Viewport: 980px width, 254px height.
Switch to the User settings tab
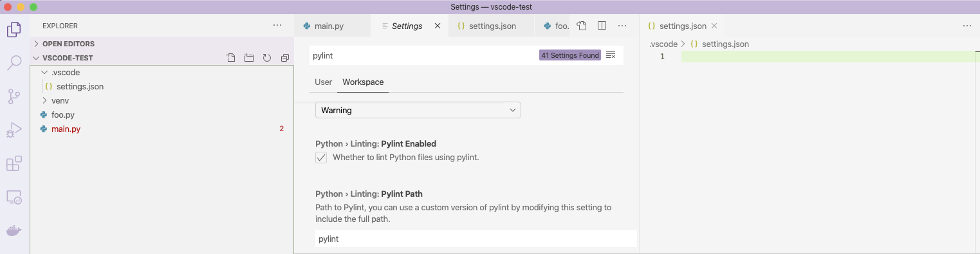tap(323, 82)
